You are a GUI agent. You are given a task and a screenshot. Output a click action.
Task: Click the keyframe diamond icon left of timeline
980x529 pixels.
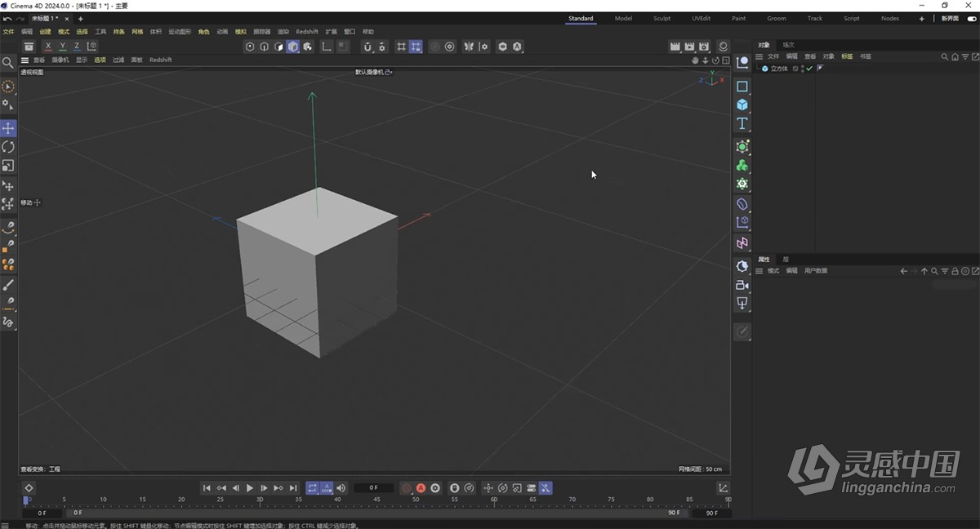(29, 488)
